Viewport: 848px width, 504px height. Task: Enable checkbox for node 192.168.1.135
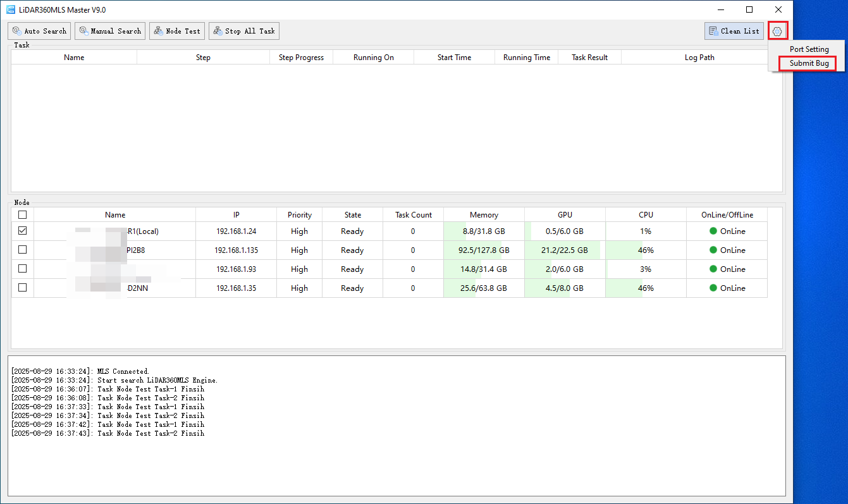pyautogui.click(x=23, y=250)
